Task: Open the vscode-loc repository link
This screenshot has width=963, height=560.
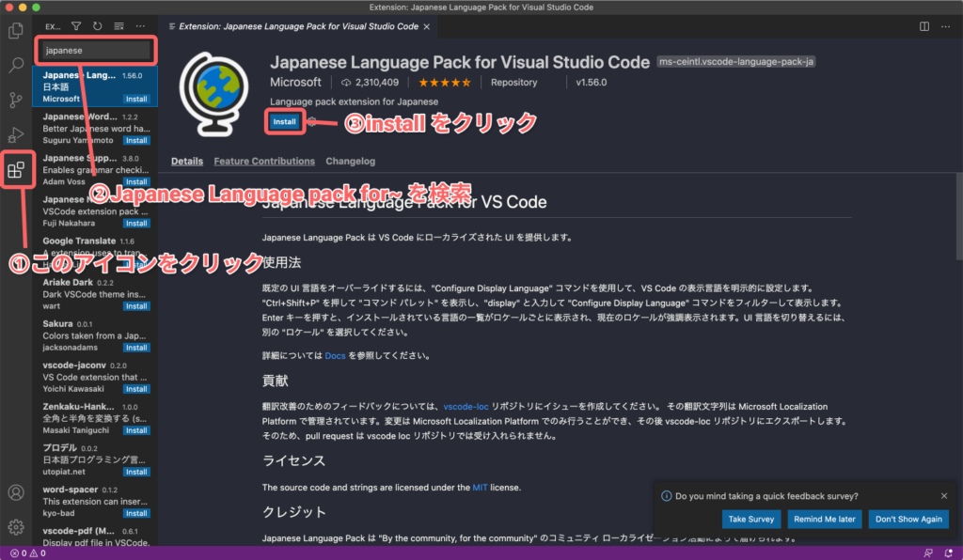Action: pos(466,407)
